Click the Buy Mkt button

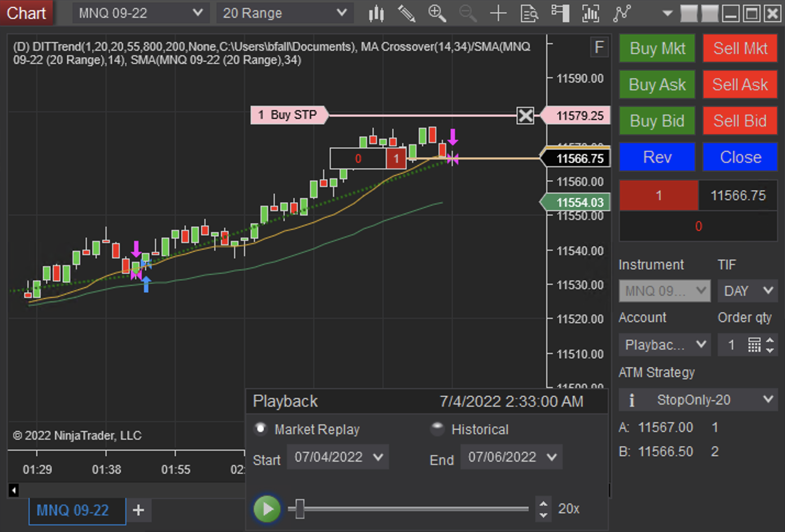click(x=657, y=48)
